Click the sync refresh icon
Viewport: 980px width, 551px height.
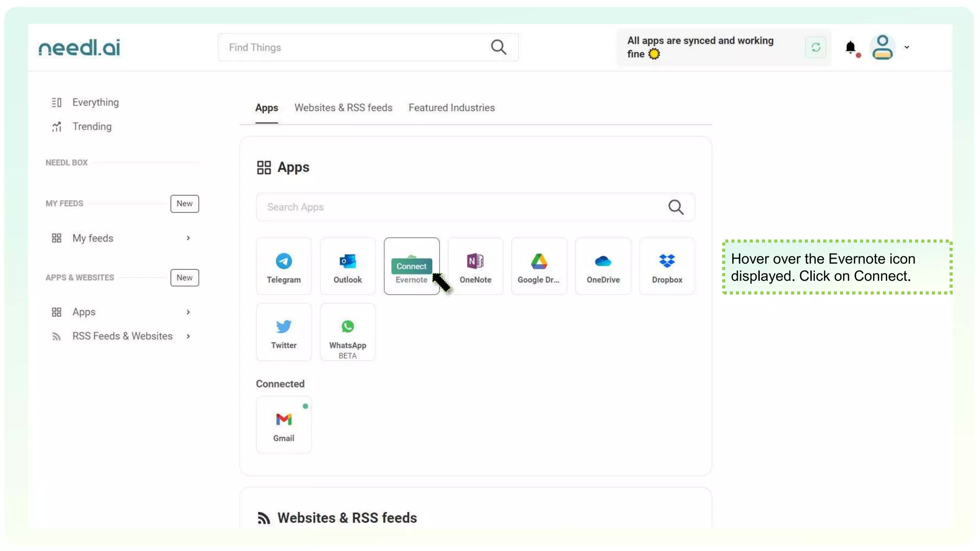(816, 47)
